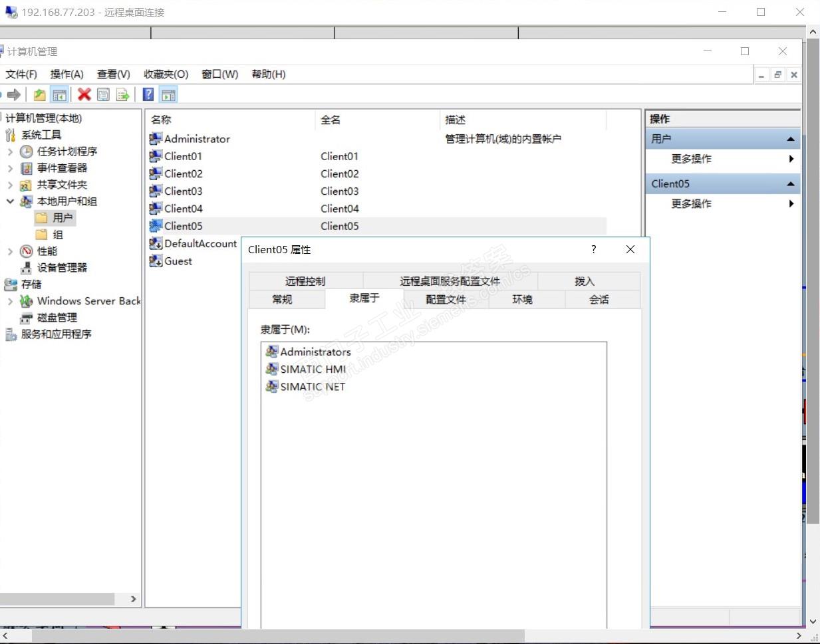
Task: Select the Client01 user icon
Action: 156,156
